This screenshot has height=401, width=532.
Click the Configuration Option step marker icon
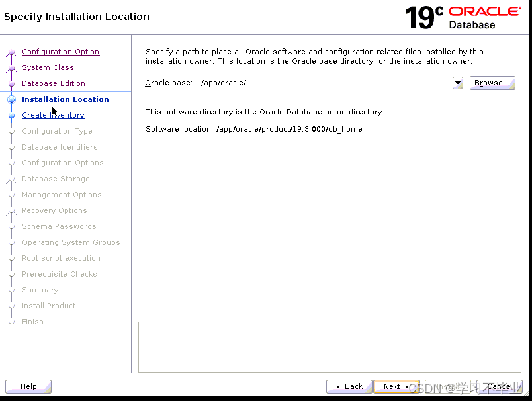11,52
